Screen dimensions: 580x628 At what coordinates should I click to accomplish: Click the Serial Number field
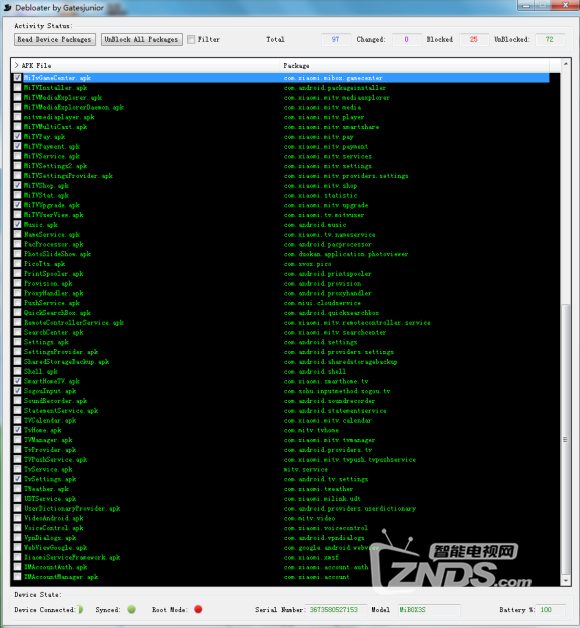(336, 610)
